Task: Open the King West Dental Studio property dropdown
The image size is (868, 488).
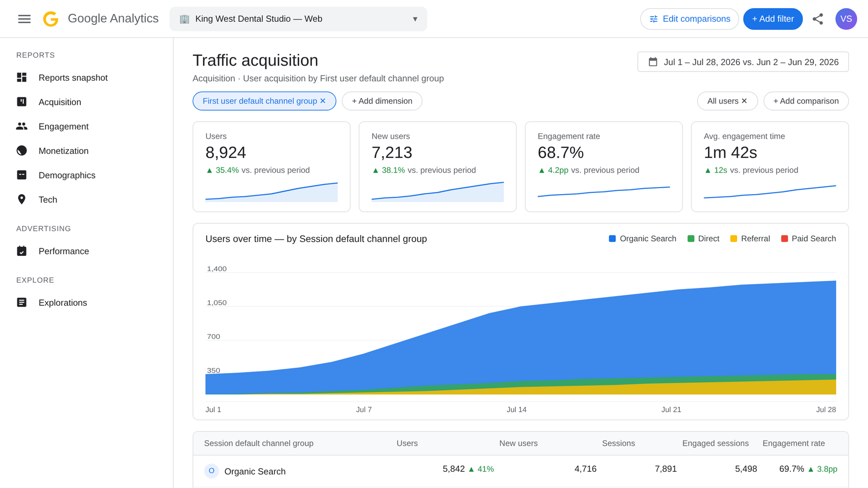Action: click(x=298, y=19)
